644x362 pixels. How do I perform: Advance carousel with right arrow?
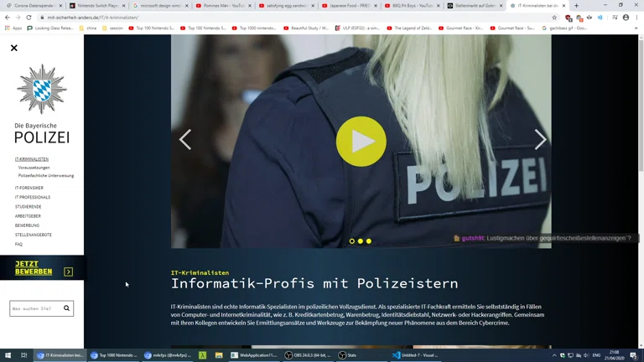540,139
